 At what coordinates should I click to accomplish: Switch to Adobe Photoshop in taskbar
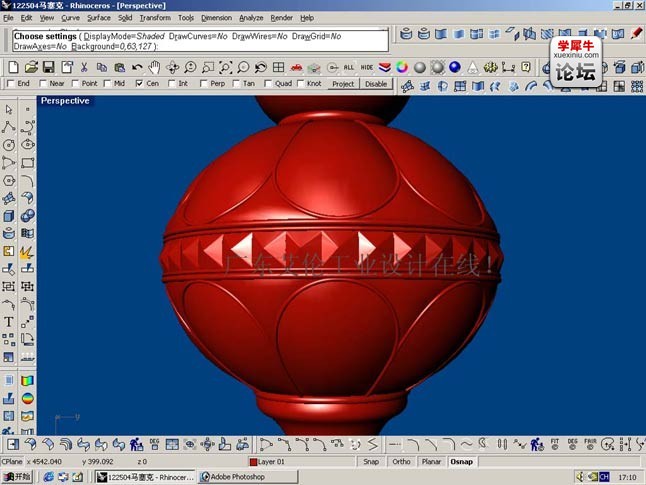[x=248, y=477]
